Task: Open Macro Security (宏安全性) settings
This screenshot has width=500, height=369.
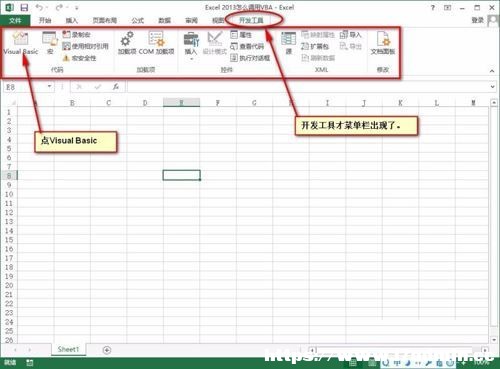Action: pos(80,58)
